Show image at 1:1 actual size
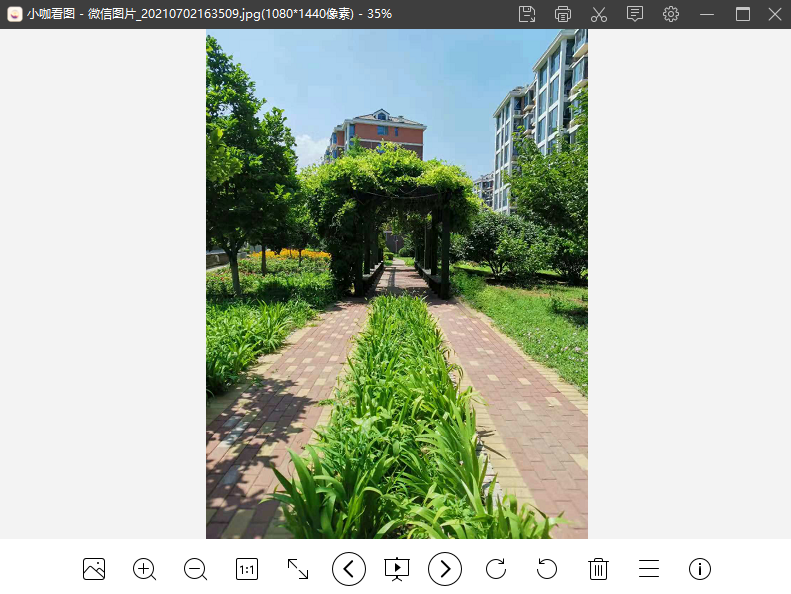Image resolution: width=791 pixels, height=594 pixels. (247, 569)
